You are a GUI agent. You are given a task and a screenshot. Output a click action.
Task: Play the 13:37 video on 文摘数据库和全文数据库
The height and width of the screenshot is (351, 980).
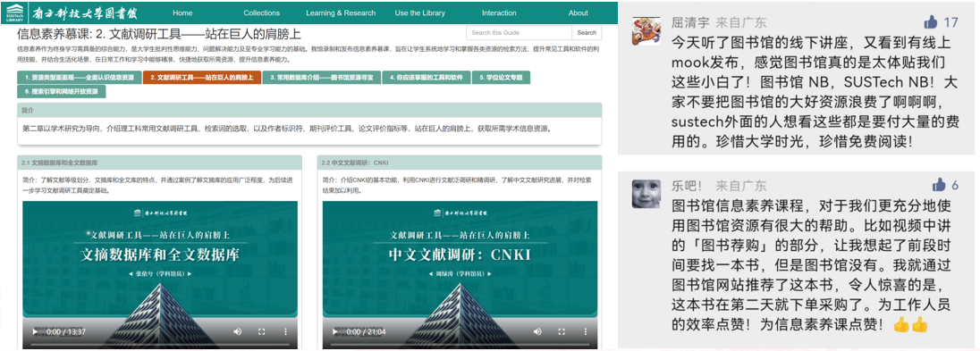point(35,331)
